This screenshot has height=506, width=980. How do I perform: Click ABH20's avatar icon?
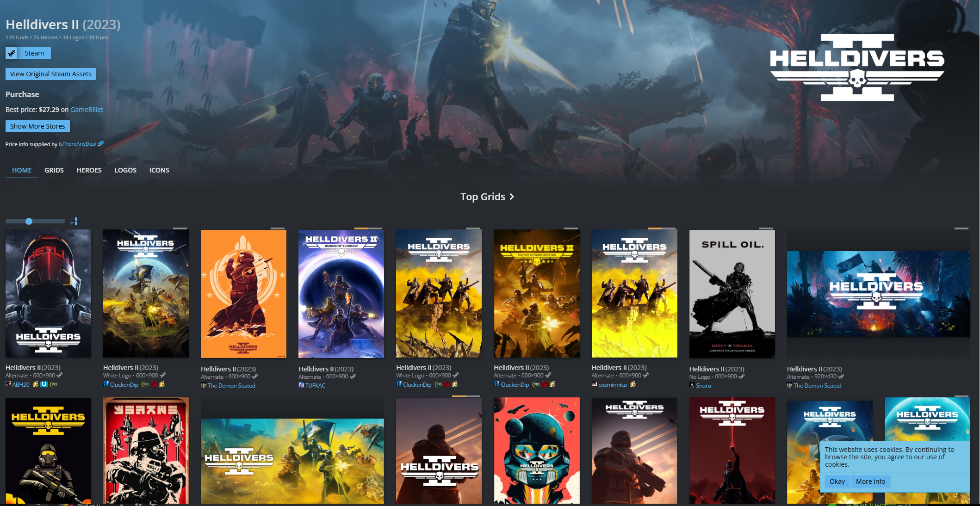coord(8,384)
